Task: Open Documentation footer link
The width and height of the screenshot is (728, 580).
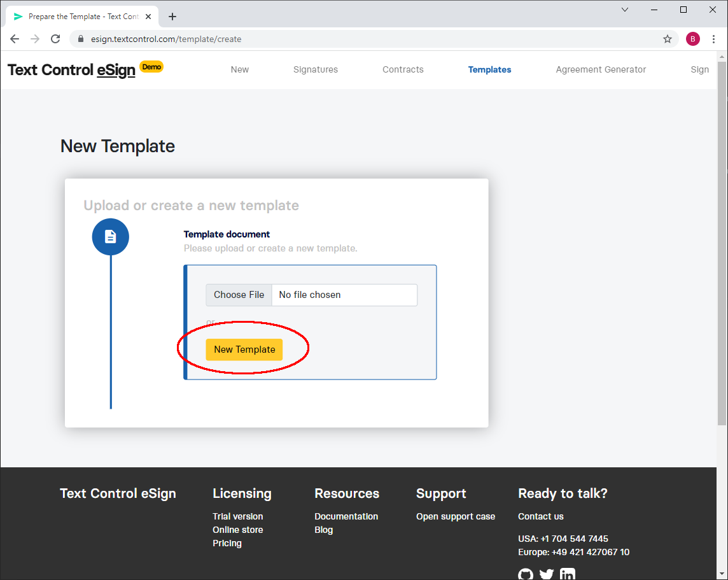Action: click(346, 516)
